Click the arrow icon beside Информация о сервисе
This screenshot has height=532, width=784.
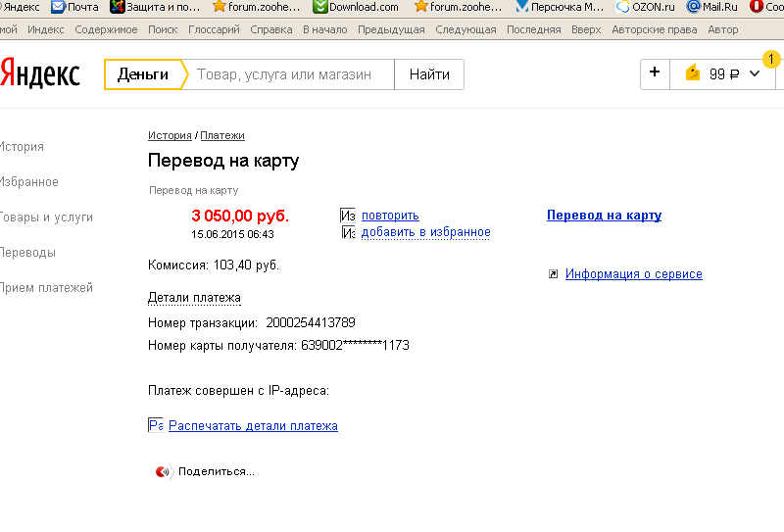click(554, 274)
